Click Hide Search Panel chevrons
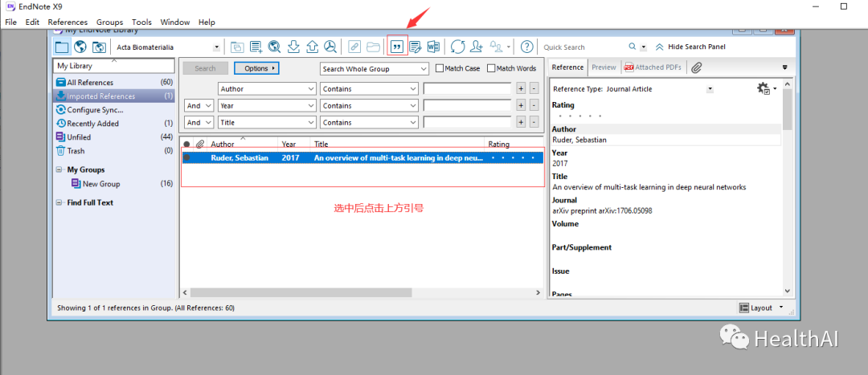Screen dimensions: 868x375 click(659, 47)
